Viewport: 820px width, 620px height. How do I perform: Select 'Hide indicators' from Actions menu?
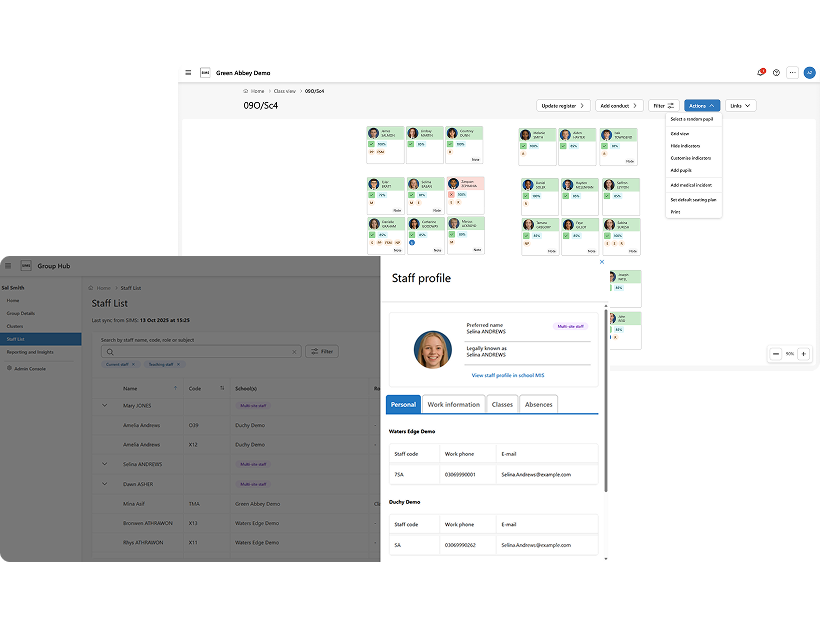pos(685,146)
